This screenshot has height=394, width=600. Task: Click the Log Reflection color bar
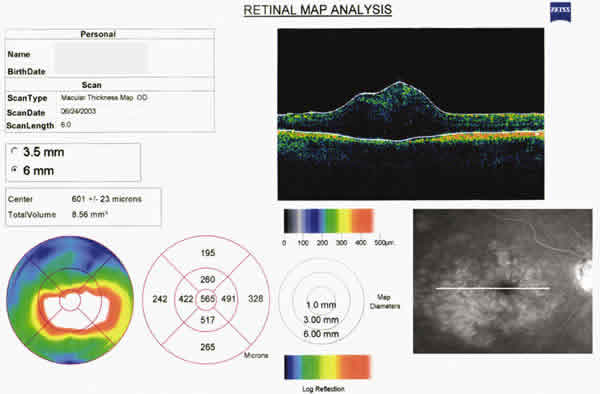[x=328, y=367]
